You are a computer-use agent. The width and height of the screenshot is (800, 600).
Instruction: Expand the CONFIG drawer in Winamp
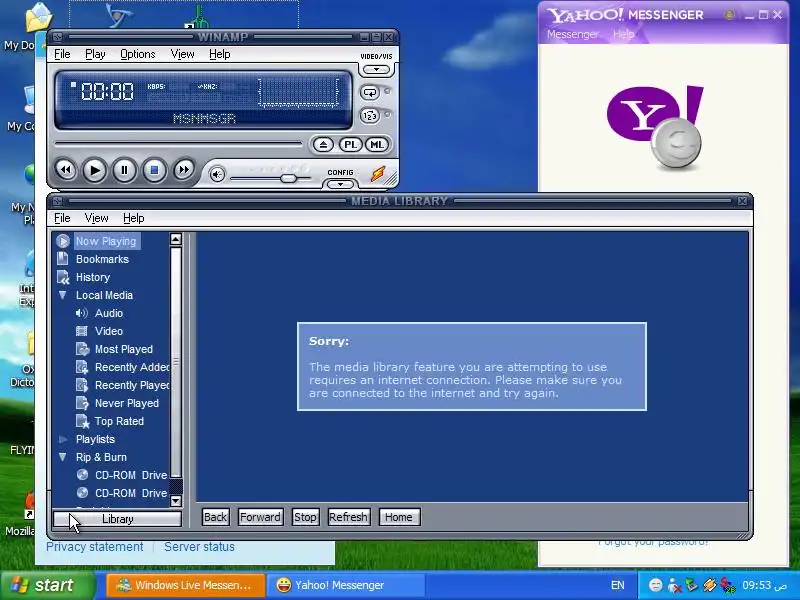click(x=340, y=184)
